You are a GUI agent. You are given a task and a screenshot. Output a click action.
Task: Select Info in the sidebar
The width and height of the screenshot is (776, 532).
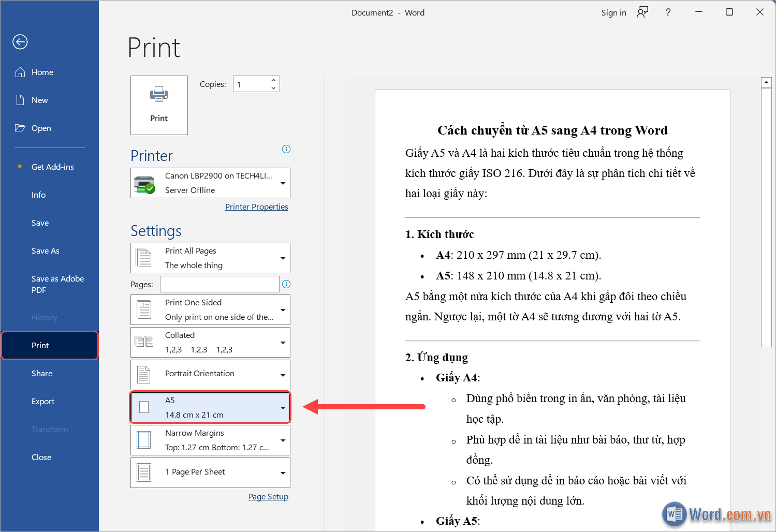(x=50, y=195)
